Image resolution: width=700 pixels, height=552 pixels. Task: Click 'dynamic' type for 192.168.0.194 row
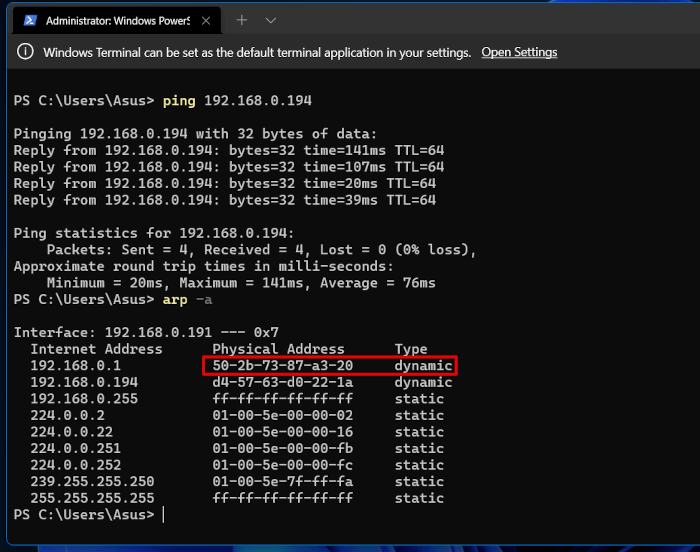pyautogui.click(x=423, y=382)
